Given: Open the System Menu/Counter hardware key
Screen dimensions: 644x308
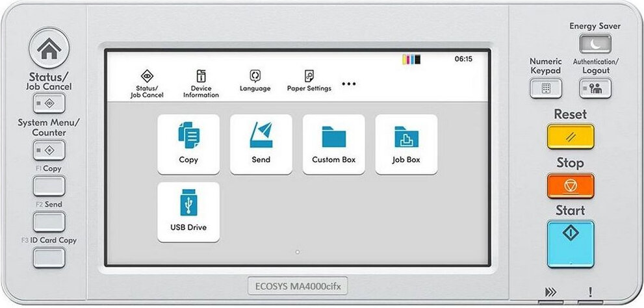Looking at the screenshot, I should coord(49,150).
